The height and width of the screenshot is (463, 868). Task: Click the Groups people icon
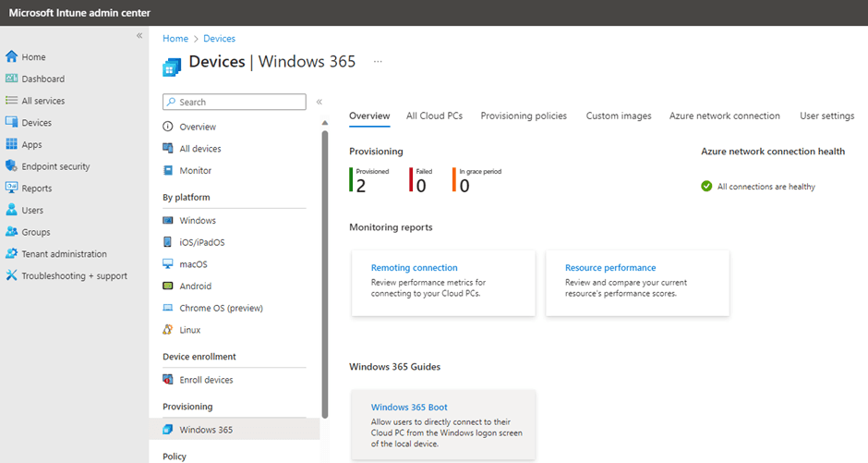coord(11,231)
